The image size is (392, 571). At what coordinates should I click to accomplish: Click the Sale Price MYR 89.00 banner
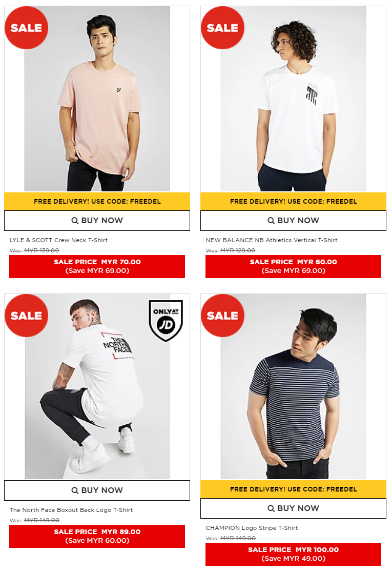point(97,536)
